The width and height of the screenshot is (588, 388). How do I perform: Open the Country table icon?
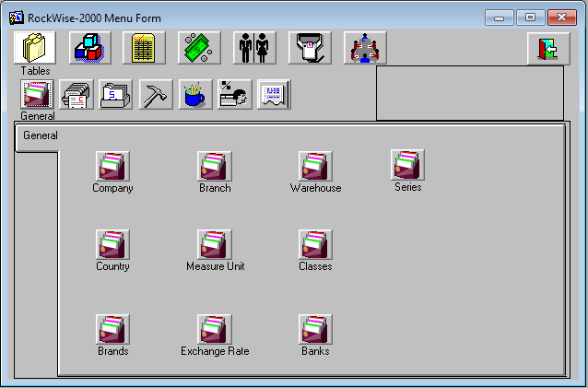112,244
